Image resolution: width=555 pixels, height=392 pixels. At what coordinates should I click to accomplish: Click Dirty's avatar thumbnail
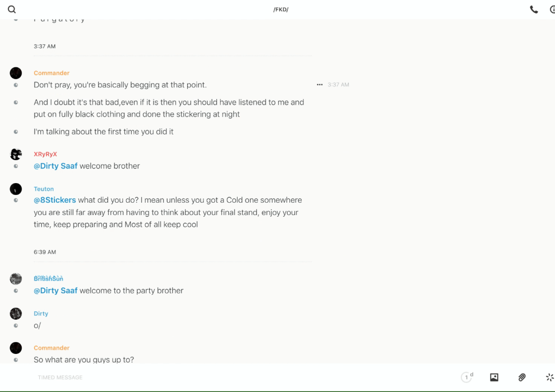click(x=16, y=314)
